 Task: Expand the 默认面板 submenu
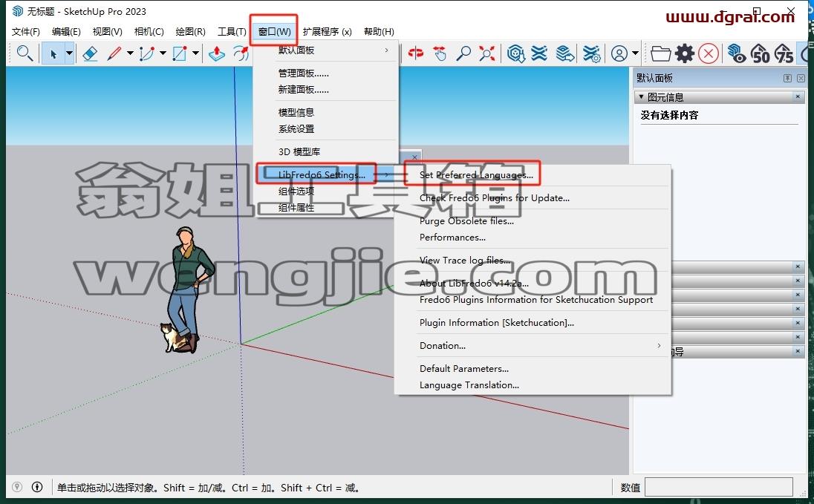[386, 50]
